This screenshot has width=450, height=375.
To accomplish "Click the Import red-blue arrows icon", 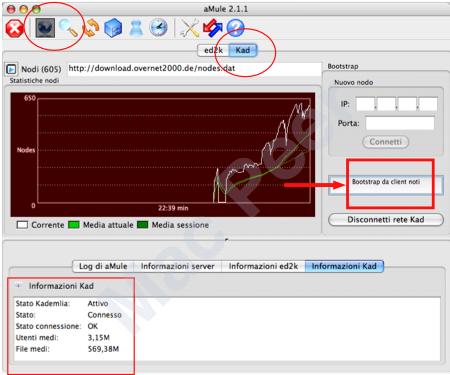I will click(x=212, y=28).
